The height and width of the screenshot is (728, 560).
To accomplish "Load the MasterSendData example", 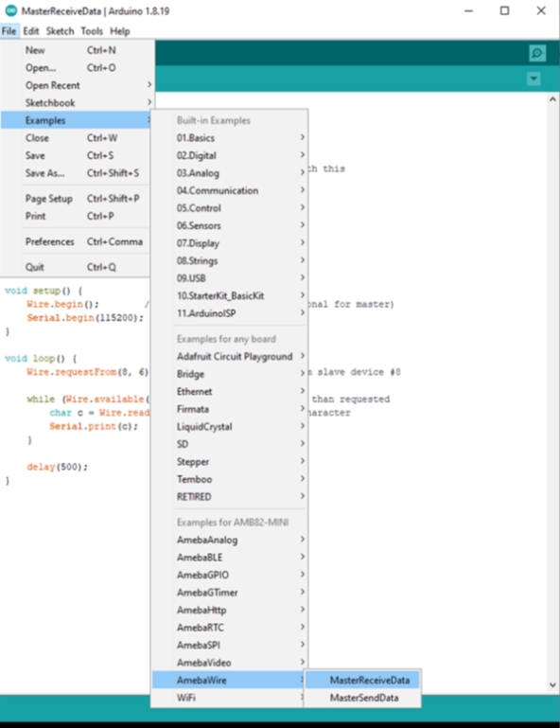I will (x=362, y=698).
